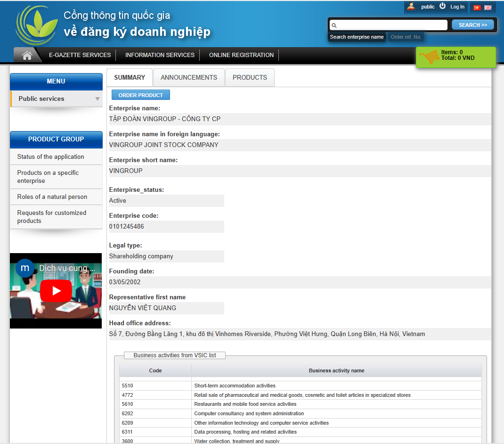The image size is (504, 444).
Task: Click the public user avatar icon
Action: coord(411,7)
